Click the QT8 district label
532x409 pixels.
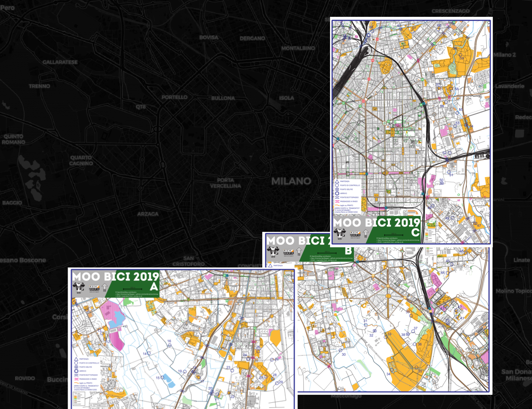pyautogui.click(x=141, y=107)
